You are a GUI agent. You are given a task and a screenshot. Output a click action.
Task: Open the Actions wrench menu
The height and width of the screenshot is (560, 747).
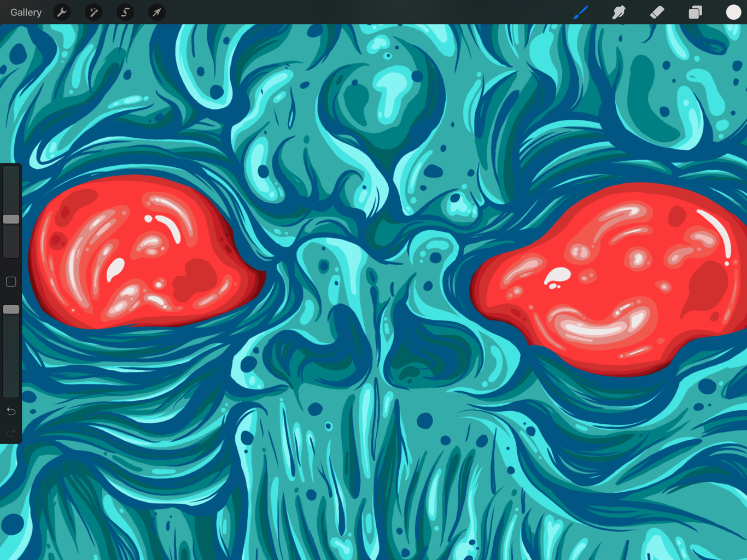click(62, 12)
